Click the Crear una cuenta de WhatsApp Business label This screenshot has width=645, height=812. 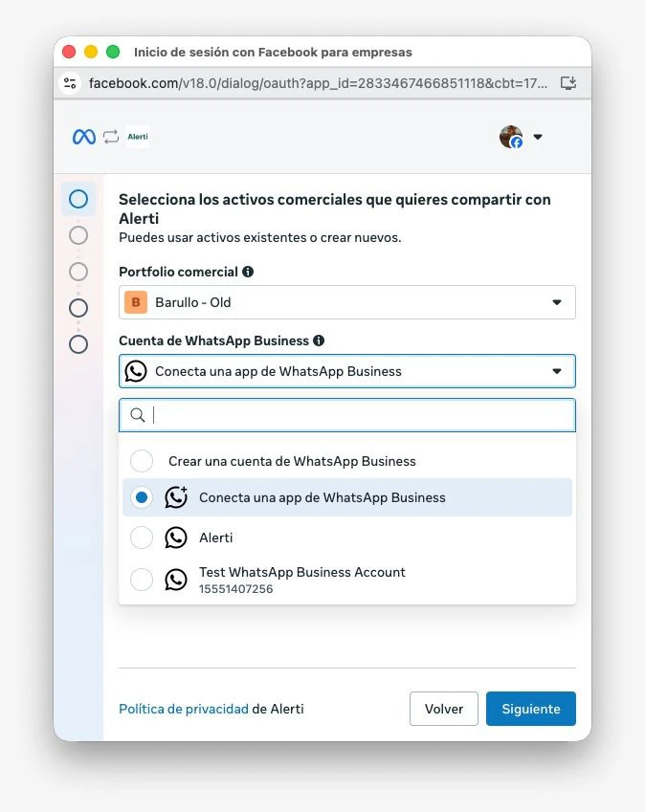click(292, 461)
